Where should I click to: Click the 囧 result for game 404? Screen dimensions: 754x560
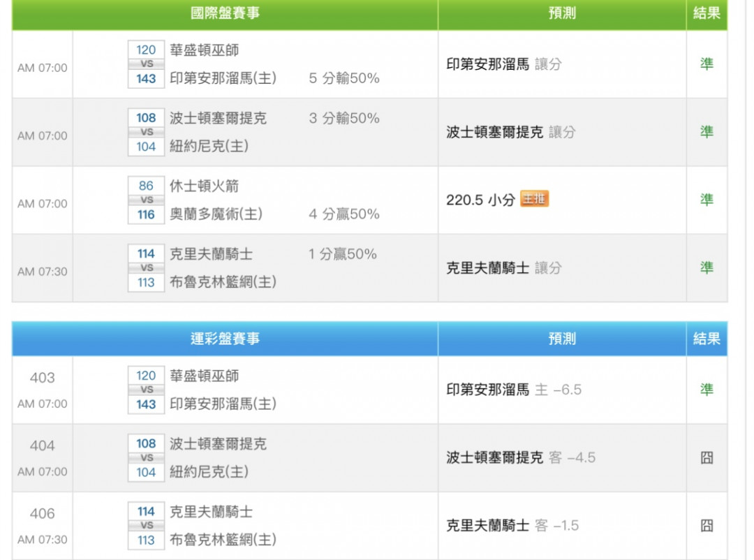coord(707,457)
